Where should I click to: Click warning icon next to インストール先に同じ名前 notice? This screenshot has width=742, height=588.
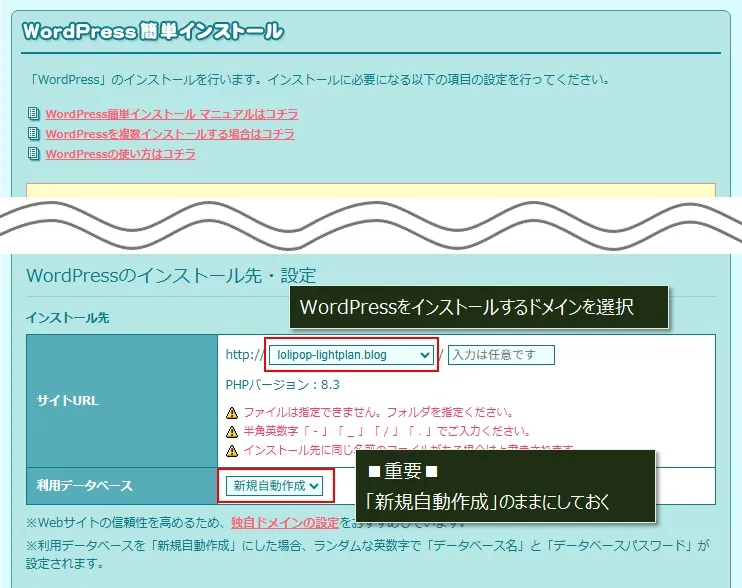[x=232, y=450]
